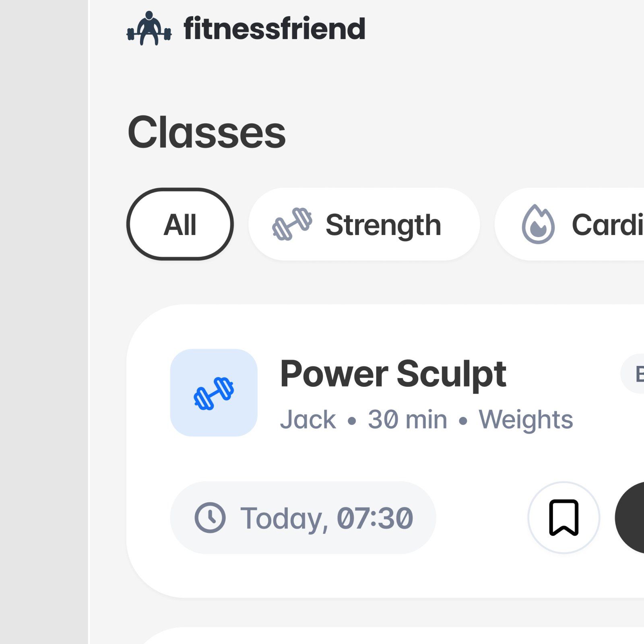Open the Power Sculpt class title
Image resolution: width=644 pixels, height=644 pixels.
point(393,374)
